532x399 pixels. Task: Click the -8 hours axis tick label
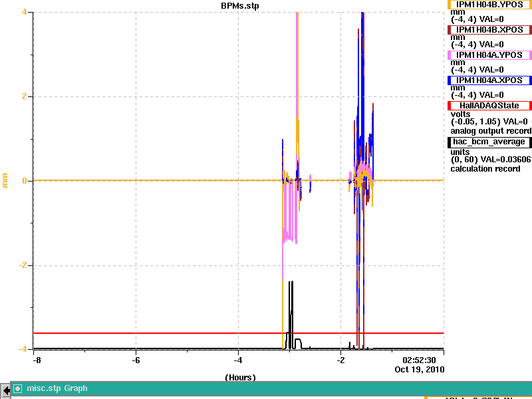[x=37, y=360]
